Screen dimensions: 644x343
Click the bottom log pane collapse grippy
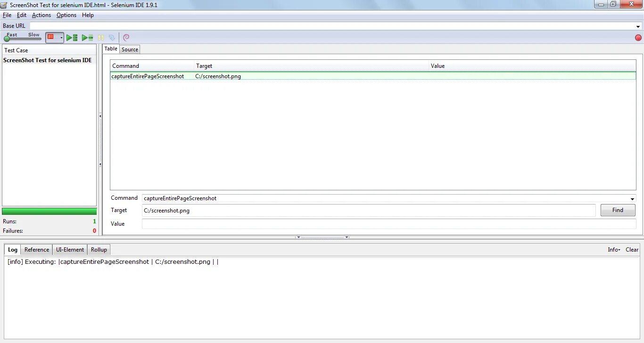click(322, 237)
